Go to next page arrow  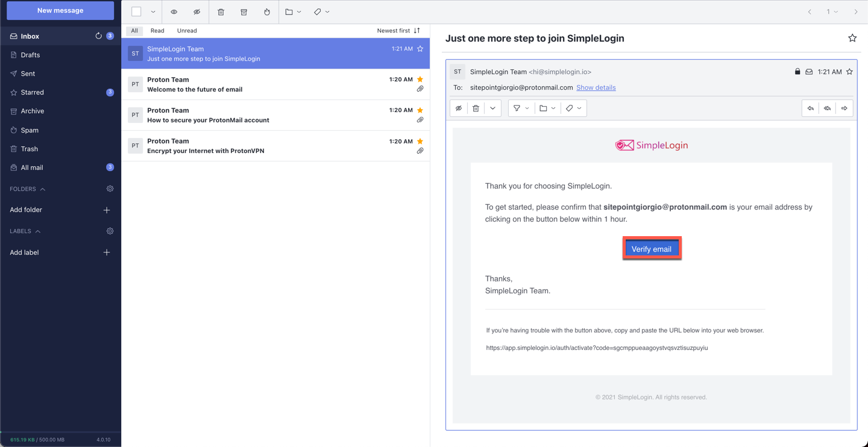(856, 12)
